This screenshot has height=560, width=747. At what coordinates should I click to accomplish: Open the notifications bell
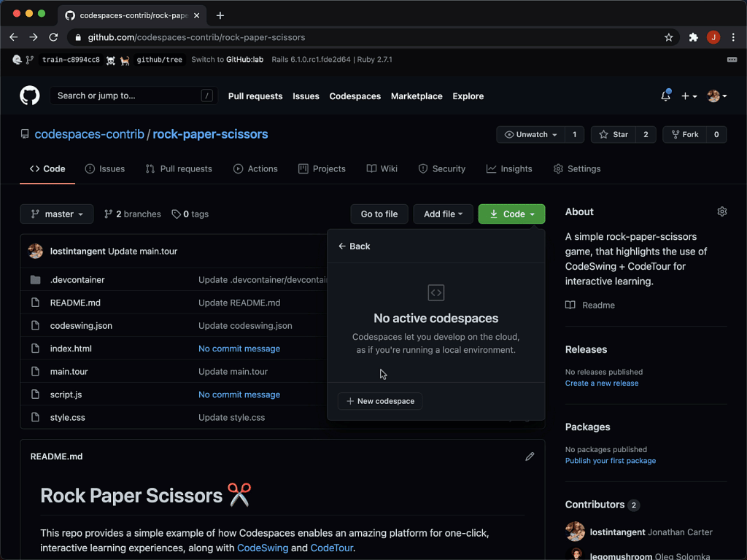(665, 95)
